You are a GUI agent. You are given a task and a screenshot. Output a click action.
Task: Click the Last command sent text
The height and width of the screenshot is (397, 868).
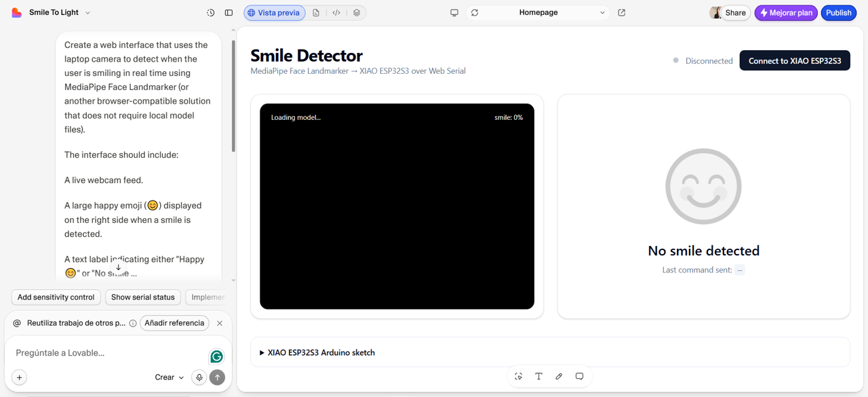[697, 270]
